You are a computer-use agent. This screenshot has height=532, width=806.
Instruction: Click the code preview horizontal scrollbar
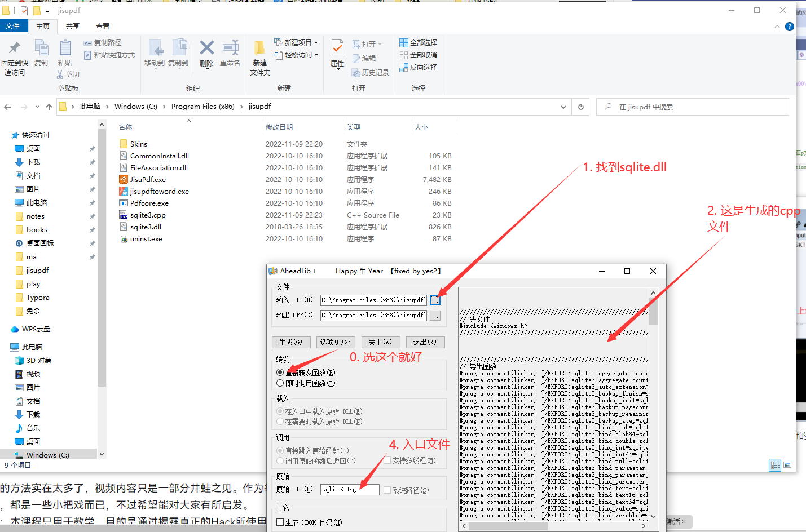click(554, 526)
